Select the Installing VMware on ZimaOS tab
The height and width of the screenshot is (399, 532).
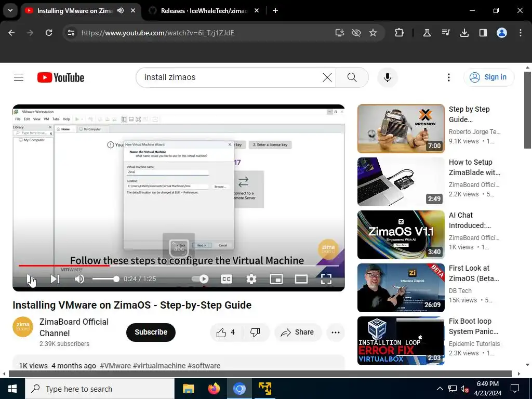[x=75, y=11]
